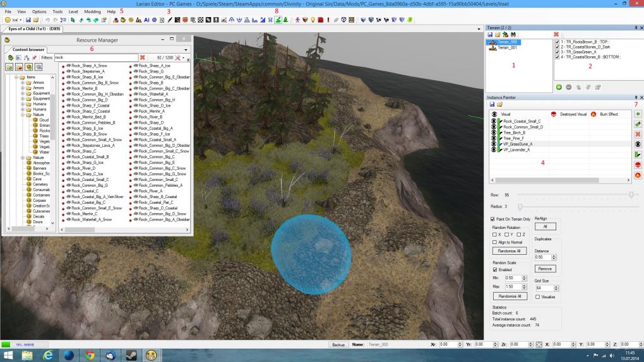The height and width of the screenshot is (362, 644).
Task: Open the Level menu
Action: coord(73,11)
